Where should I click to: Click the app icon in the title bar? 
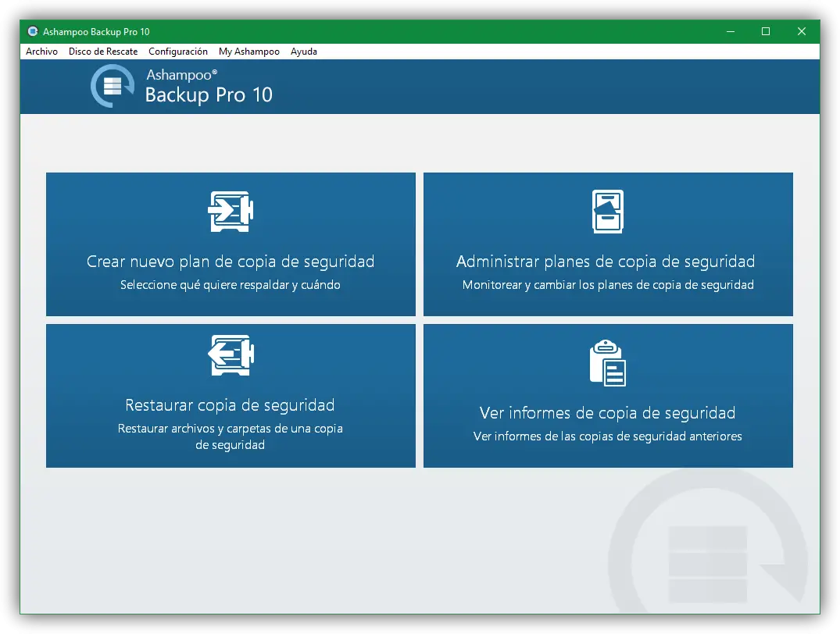pos(33,31)
